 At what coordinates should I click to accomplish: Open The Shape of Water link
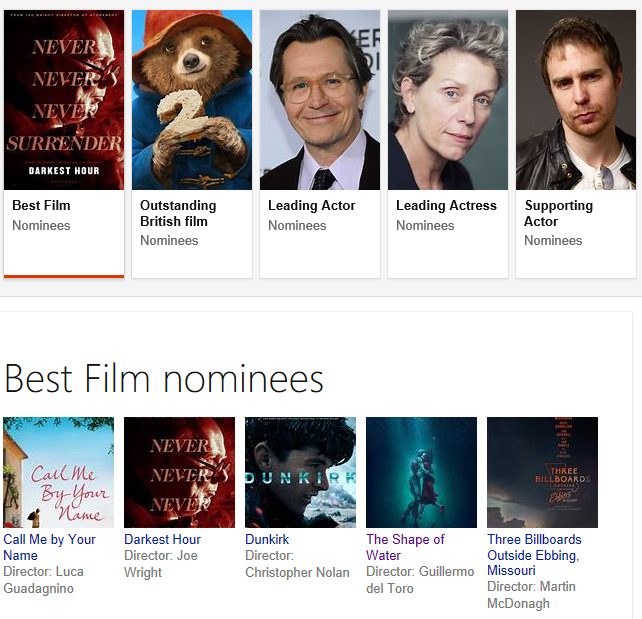[405, 547]
